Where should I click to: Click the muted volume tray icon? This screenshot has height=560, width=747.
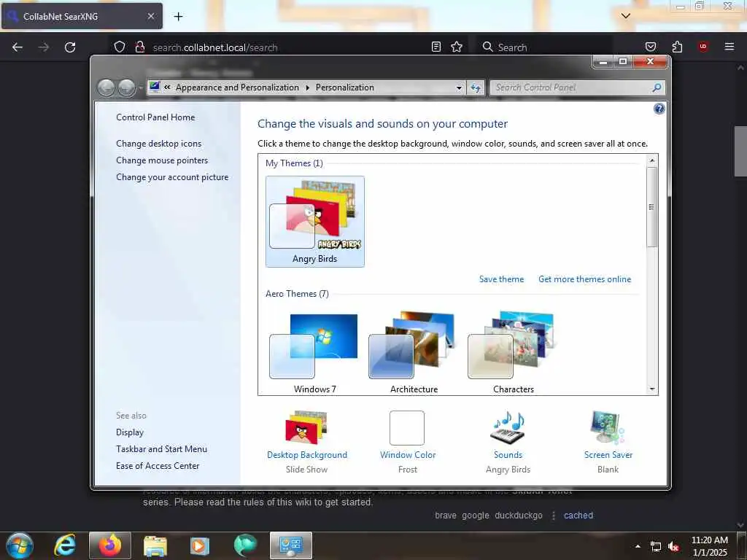673,547
